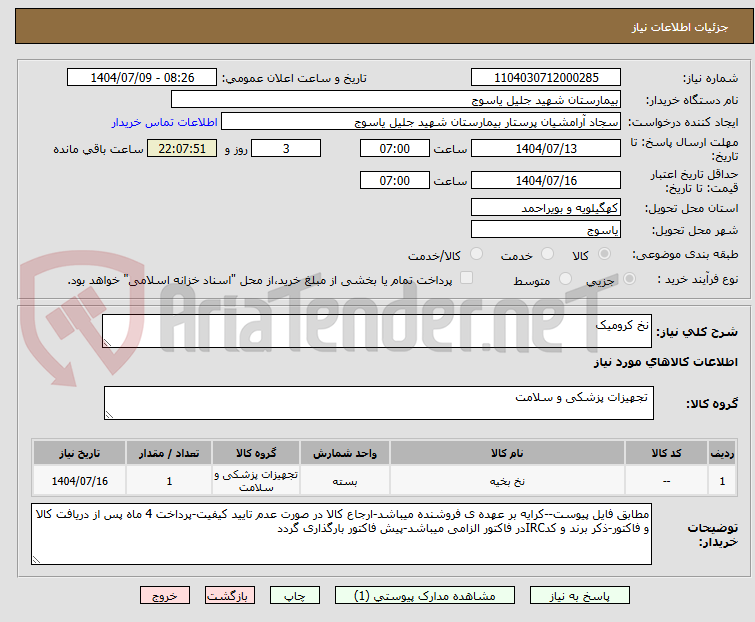The width and height of the screenshot is (755, 622).
Task: Click the تجهیزات پزشکی و سلامت group textarea
Action: pyautogui.click(x=379, y=403)
